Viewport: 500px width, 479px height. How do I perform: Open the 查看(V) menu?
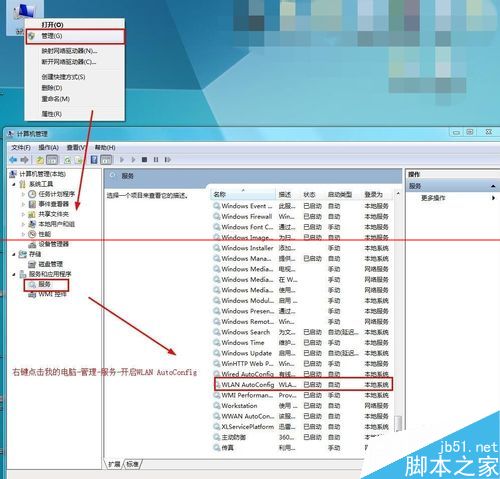76,147
